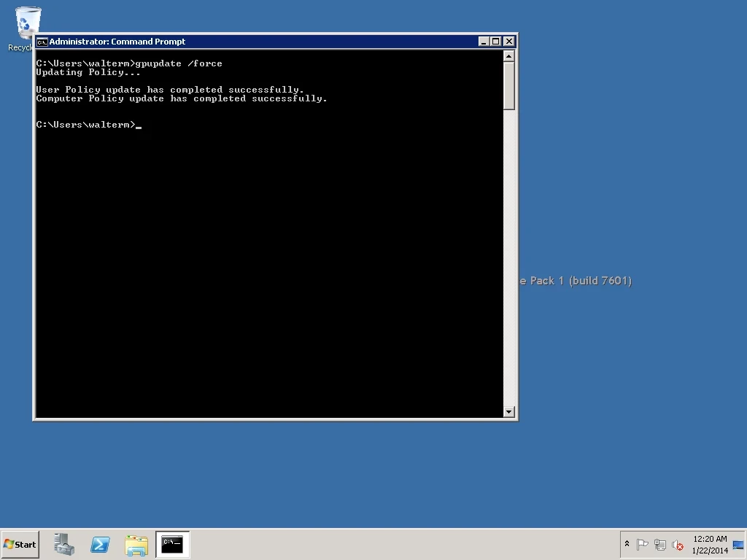Show hidden notification area icons
This screenshot has width=747, height=560.
[x=627, y=544]
